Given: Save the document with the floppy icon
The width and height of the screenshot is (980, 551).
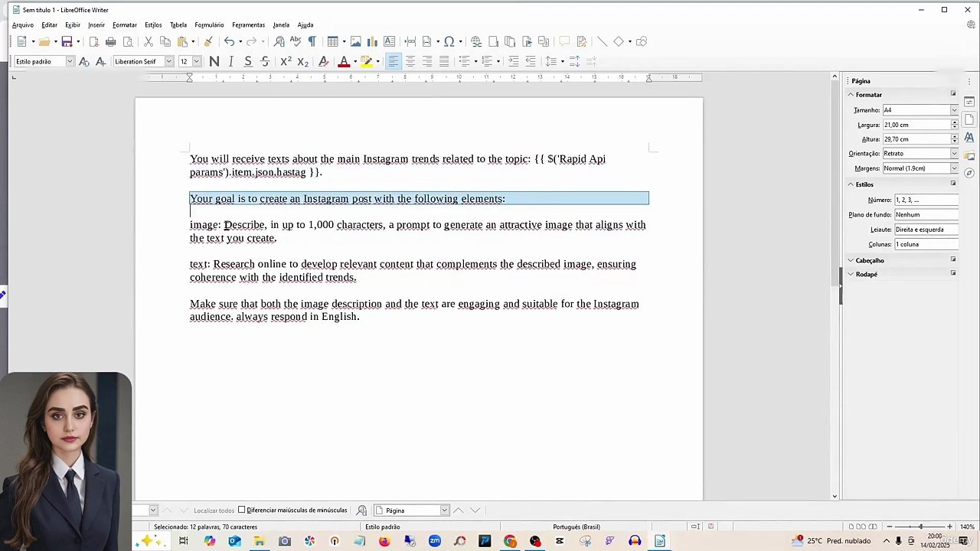Looking at the screenshot, I should (x=67, y=41).
